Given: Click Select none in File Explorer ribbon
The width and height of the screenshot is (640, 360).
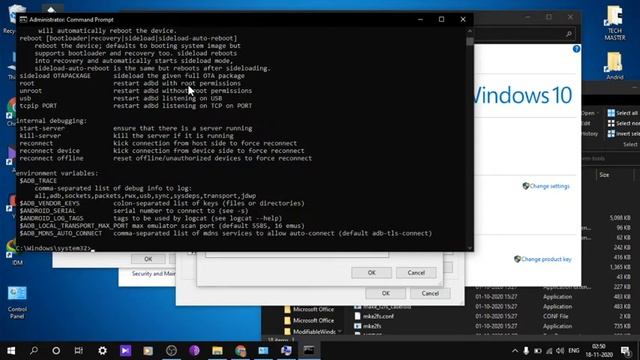Looking at the screenshot, I should pos(623,123).
